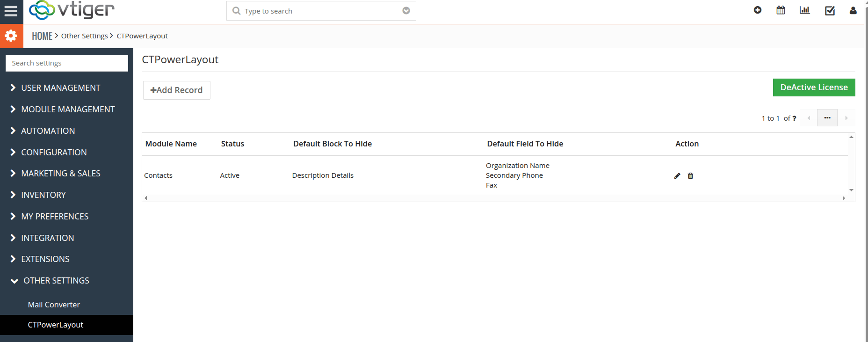Click the search settings input field
868x342 pixels.
[x=67, y=63]
